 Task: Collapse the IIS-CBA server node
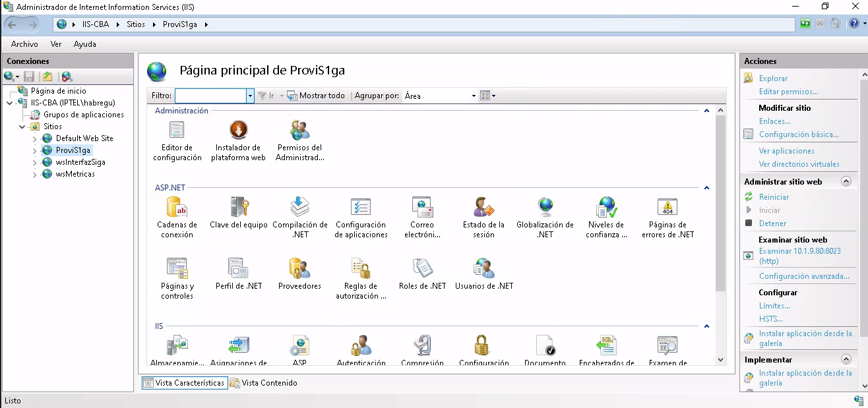coord(9,103)
